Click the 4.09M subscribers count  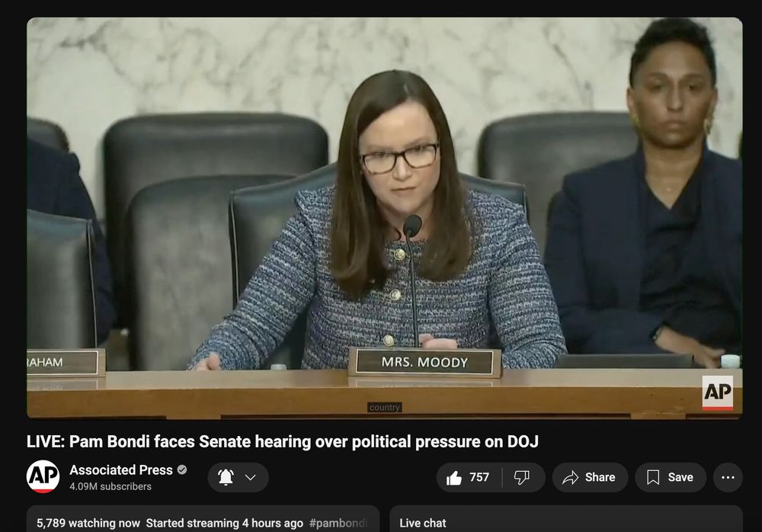[x=110, y=486]
